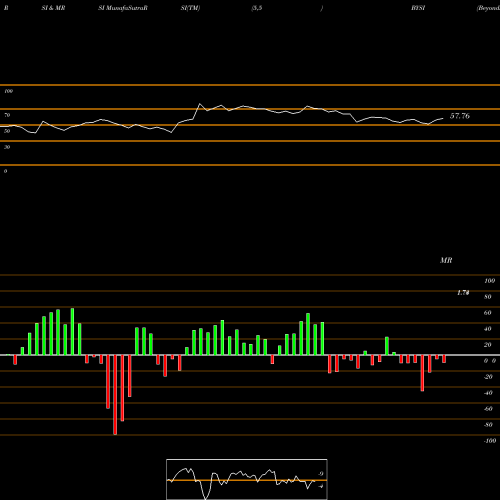Click the MR axis label -40
This screenshot has width=500, height=500.
click(488, 393)
